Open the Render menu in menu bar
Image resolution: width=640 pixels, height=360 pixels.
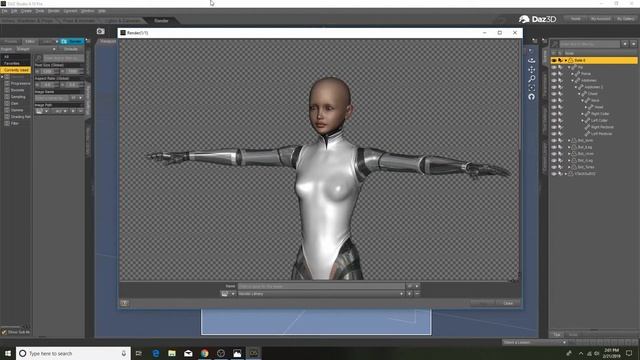[x=54, y=11]
